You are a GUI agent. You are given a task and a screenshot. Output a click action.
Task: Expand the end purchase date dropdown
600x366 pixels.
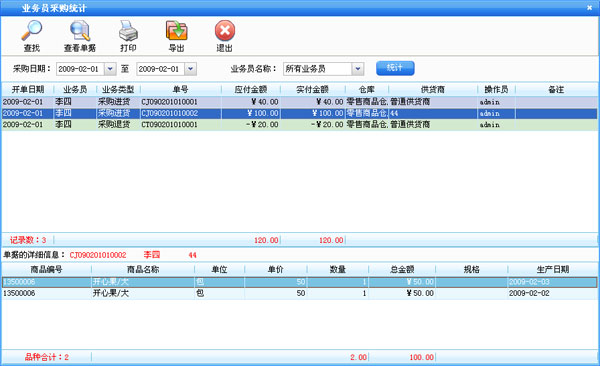(x=191, y=69)
